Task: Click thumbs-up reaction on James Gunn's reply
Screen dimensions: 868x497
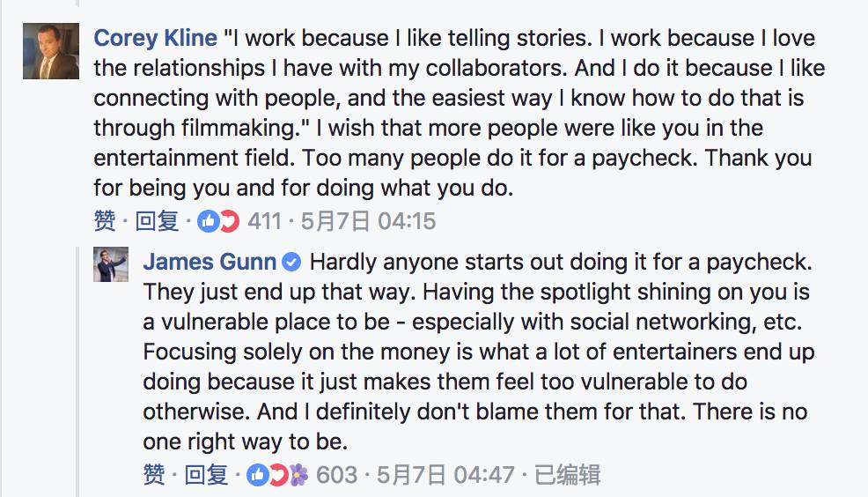Action: (258, 476)
